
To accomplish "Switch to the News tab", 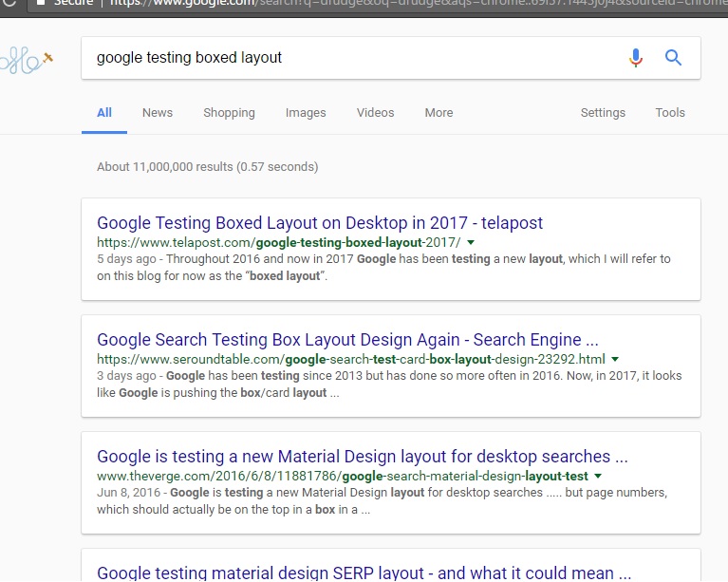I will pyautogui.click(x=158, y=113).
